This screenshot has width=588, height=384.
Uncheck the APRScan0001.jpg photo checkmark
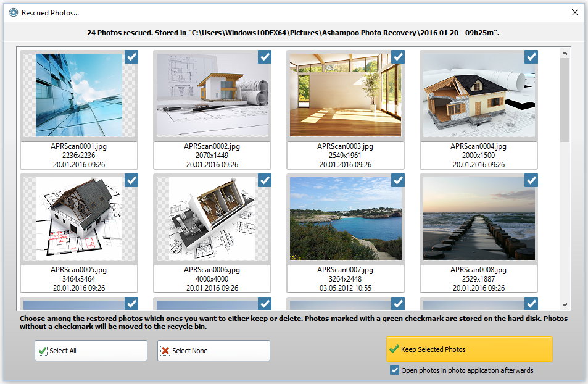(x=131, y=57)
